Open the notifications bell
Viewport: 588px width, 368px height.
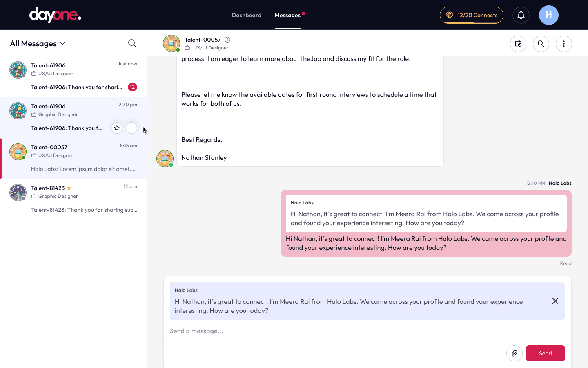(x=521, y=15)
